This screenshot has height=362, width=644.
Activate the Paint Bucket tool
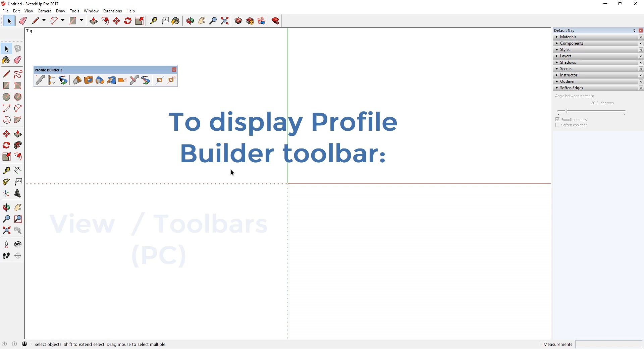point(176,20)
